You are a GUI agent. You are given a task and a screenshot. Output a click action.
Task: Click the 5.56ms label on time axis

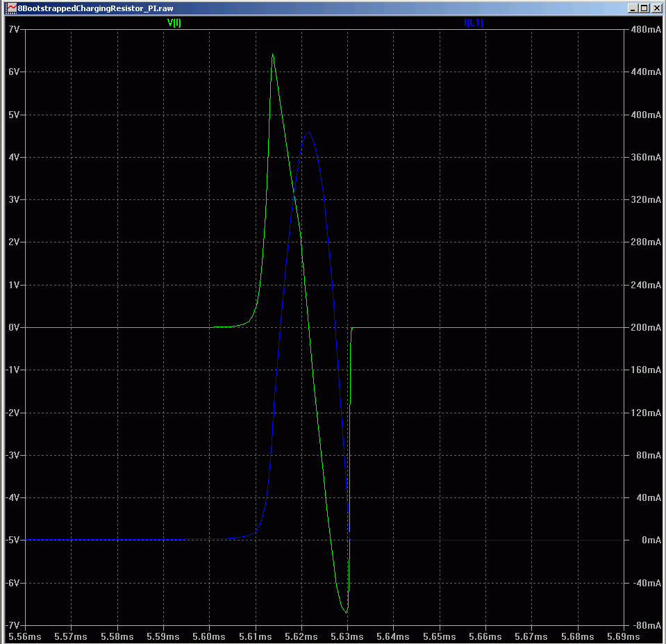pos(25,636)
